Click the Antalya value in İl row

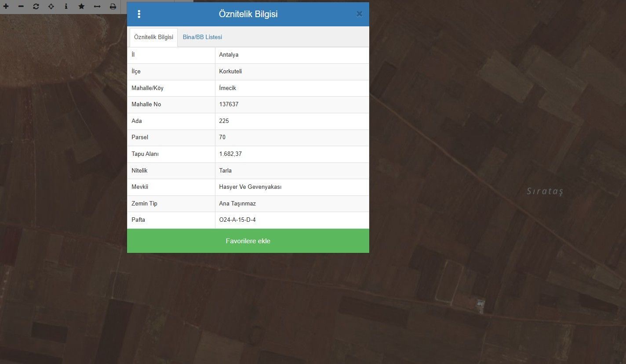click(229, 55)
